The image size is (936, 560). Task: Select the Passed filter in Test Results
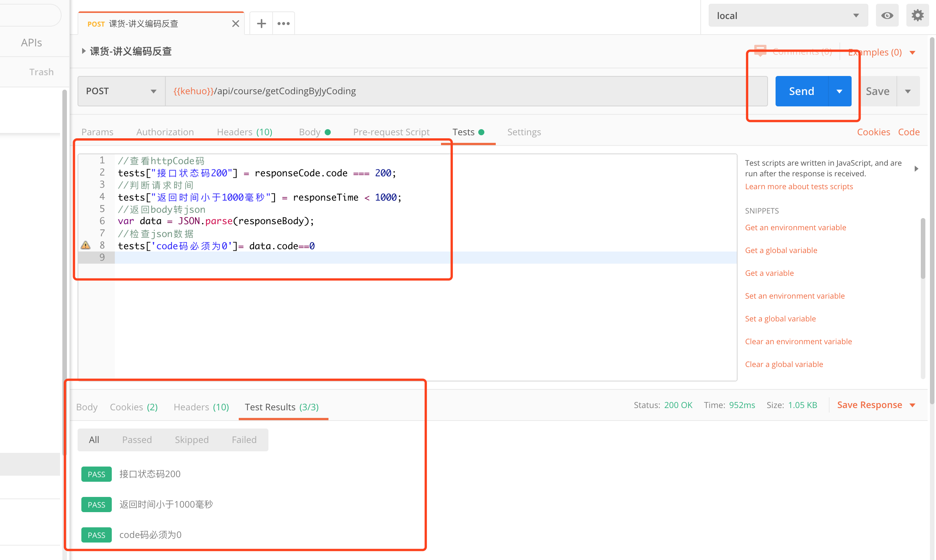pyautogui.click(x=137, y=439)
